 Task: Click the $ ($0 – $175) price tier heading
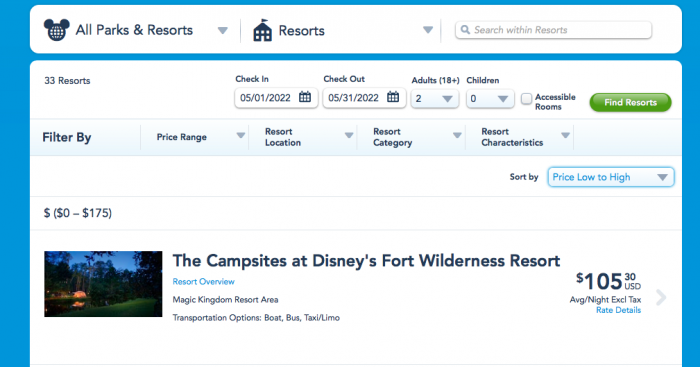pos(78,213)
